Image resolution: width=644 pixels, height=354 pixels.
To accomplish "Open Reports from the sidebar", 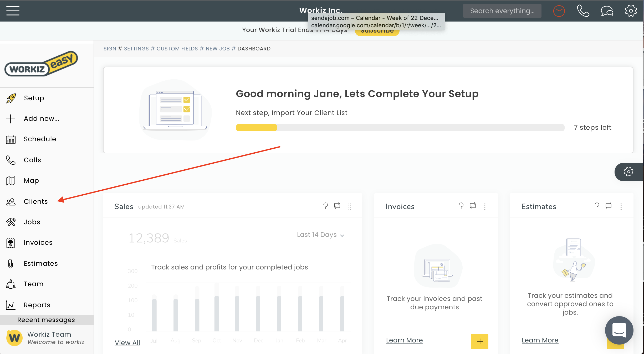I will point(37,305).
